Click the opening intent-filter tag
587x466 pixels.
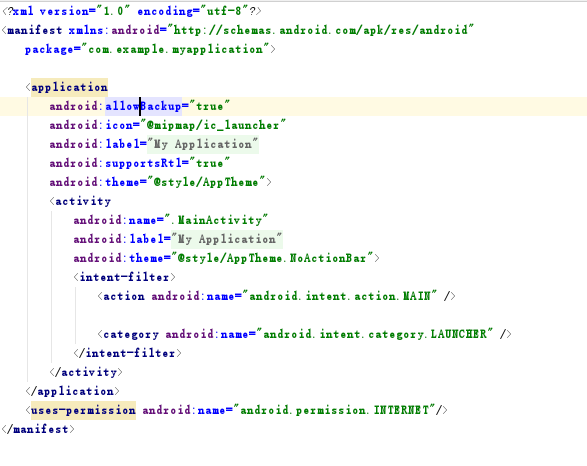(124, 277)
